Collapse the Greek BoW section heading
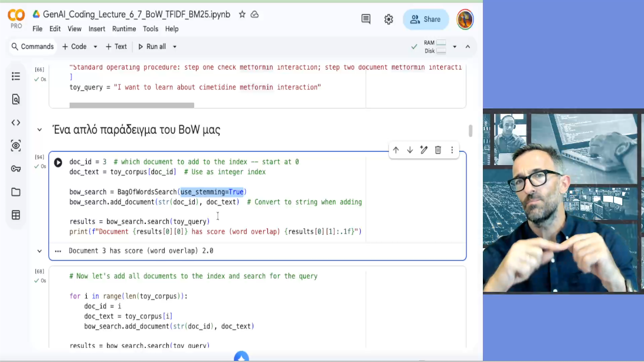Viewport: 644px width, 362px height. point(40,130)
